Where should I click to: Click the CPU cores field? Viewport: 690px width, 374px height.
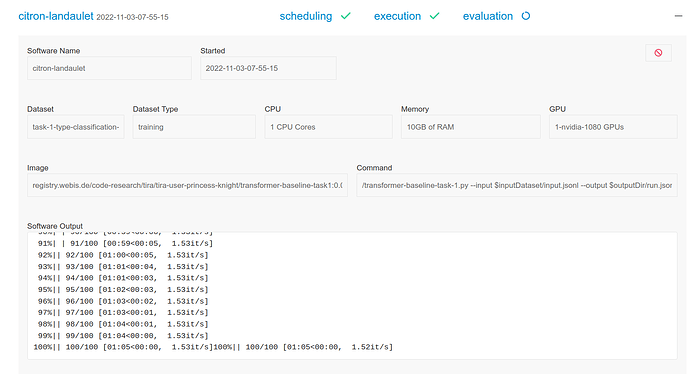(328, 127)
